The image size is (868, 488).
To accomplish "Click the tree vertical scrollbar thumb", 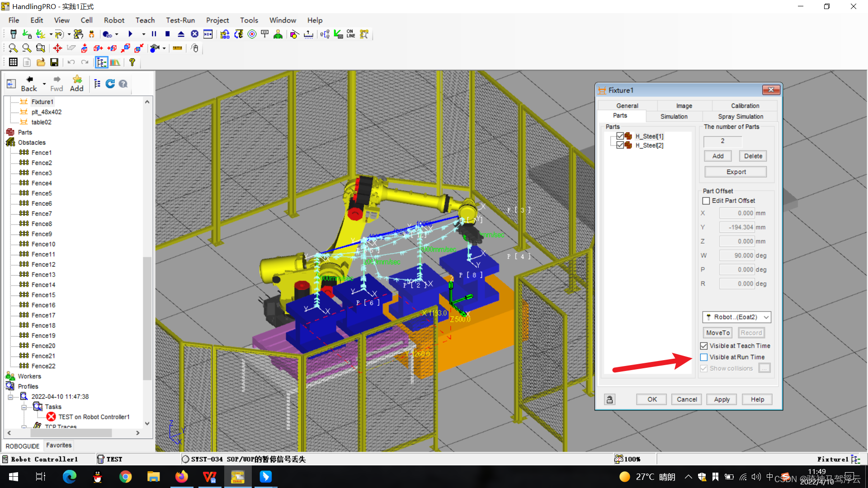I will pyautogui.click(x=147, y=319).
